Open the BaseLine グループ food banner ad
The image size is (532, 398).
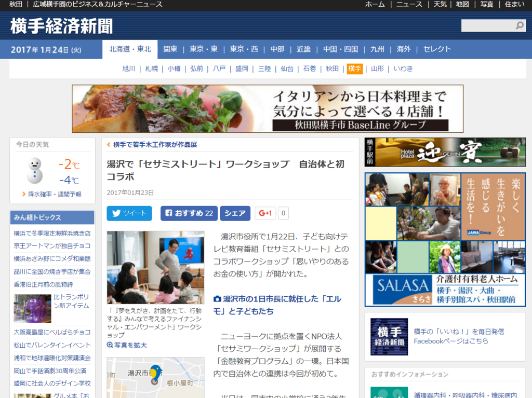point(268,109)
